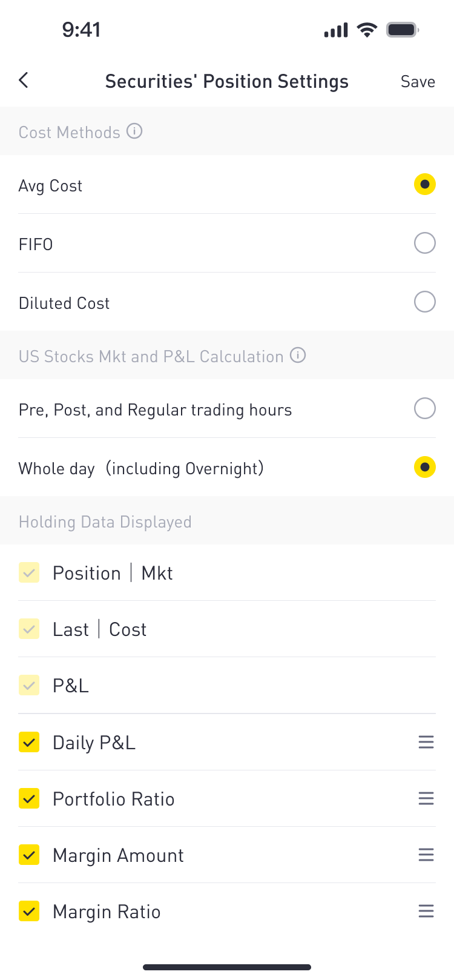Viewport: 454px width, 980px height.
Task: Go back using the top-left arrow
Action: point(24,80)
